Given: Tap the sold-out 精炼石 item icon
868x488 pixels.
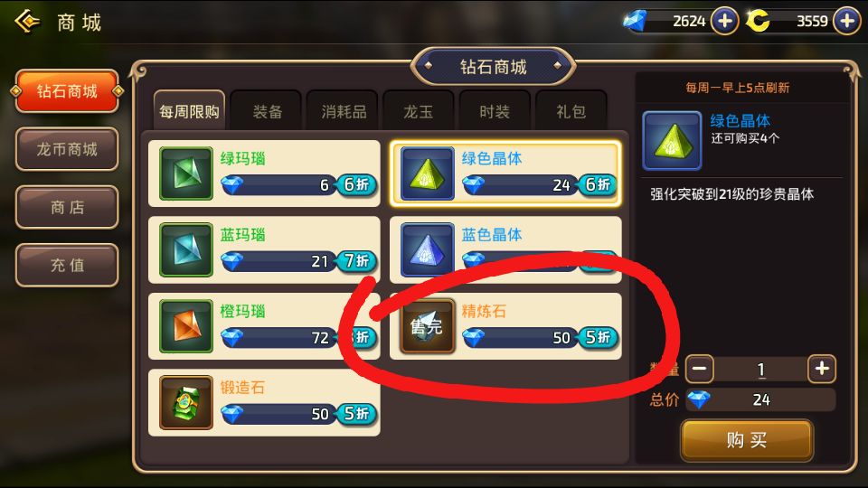Looking at the screenshot, I should click(428, 326).
